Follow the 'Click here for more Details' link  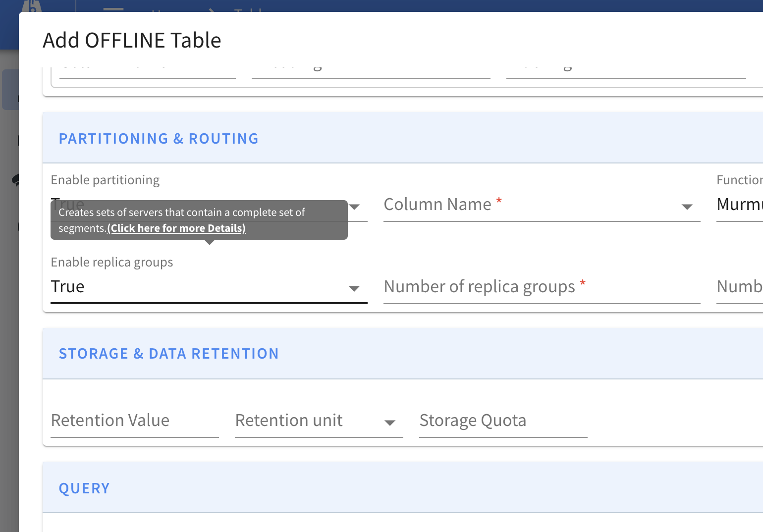tap(176, 228)
